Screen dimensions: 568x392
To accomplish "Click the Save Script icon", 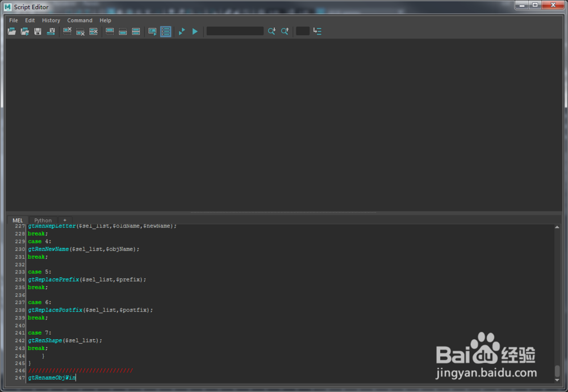I will point(37,32).
